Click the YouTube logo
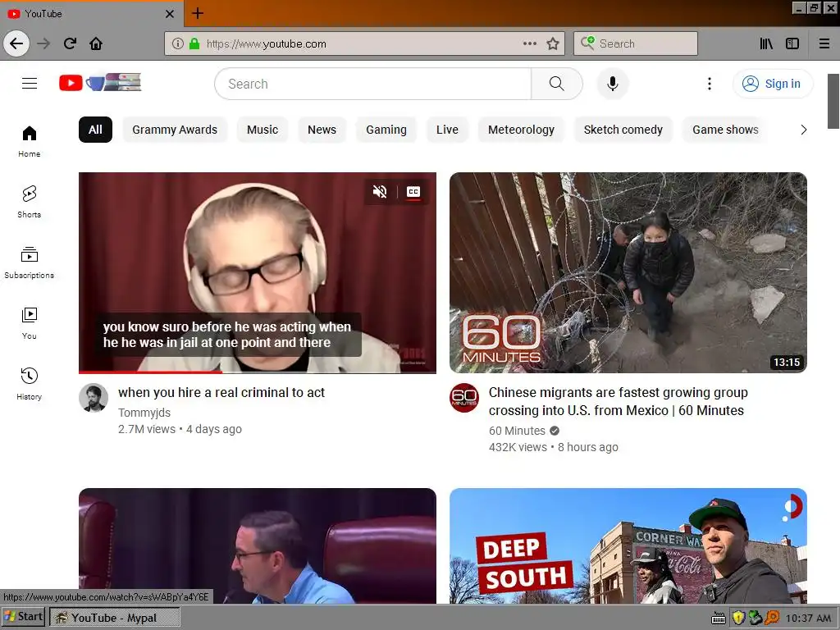The width and height of the screenshot is (840, 630). [100, 83]
